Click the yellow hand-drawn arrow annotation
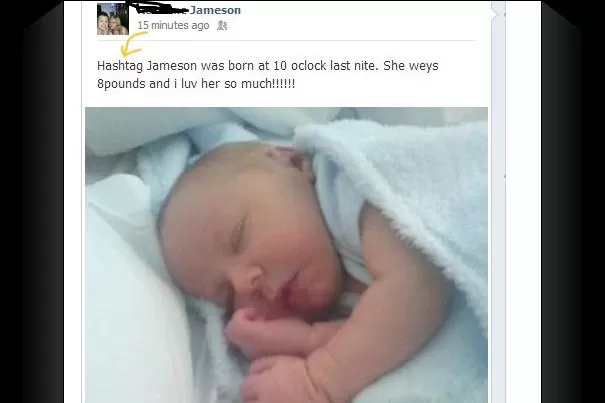This screenshot has height=403, width=605. point(133,44)
